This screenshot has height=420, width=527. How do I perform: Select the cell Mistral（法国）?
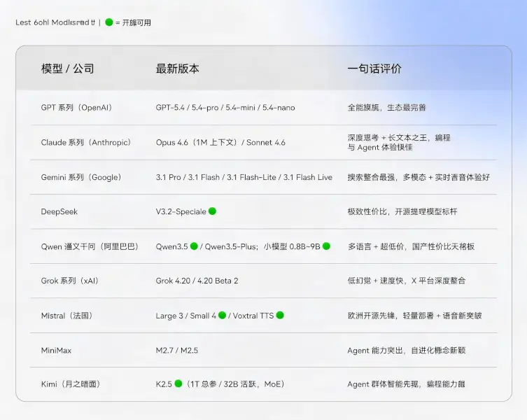(x=67, y=316)
